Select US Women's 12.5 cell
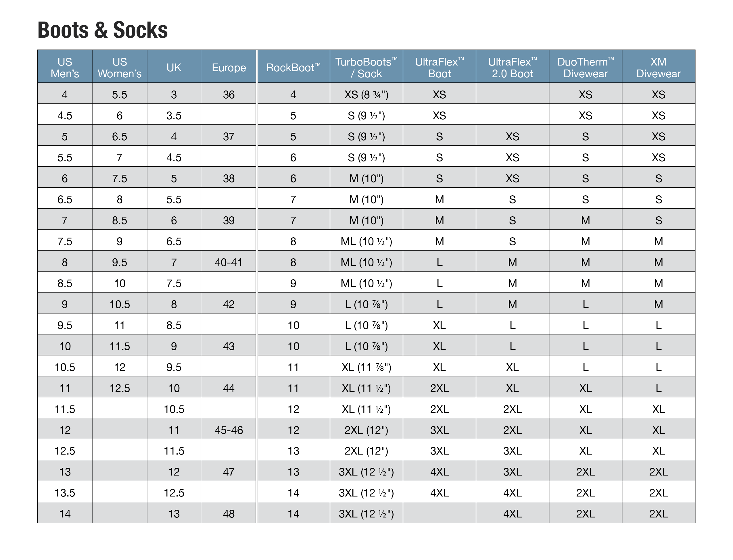 point(119,388)
